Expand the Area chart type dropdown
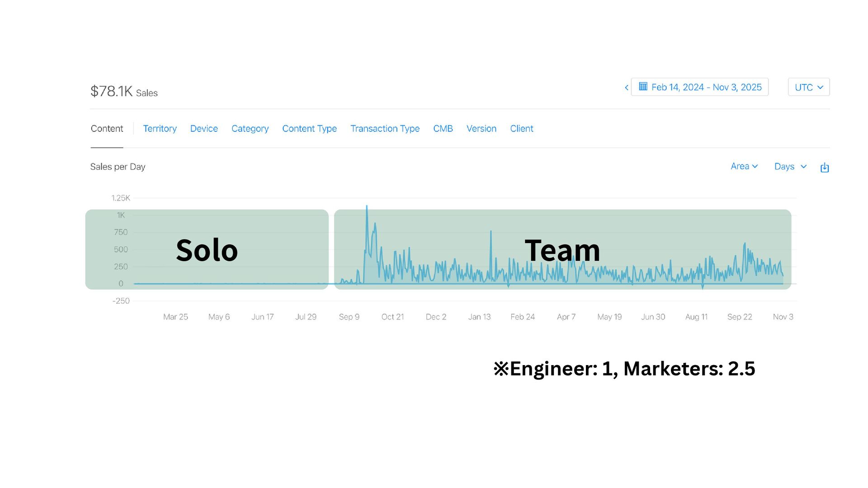The image size is (868, 488). pos(744,166)
